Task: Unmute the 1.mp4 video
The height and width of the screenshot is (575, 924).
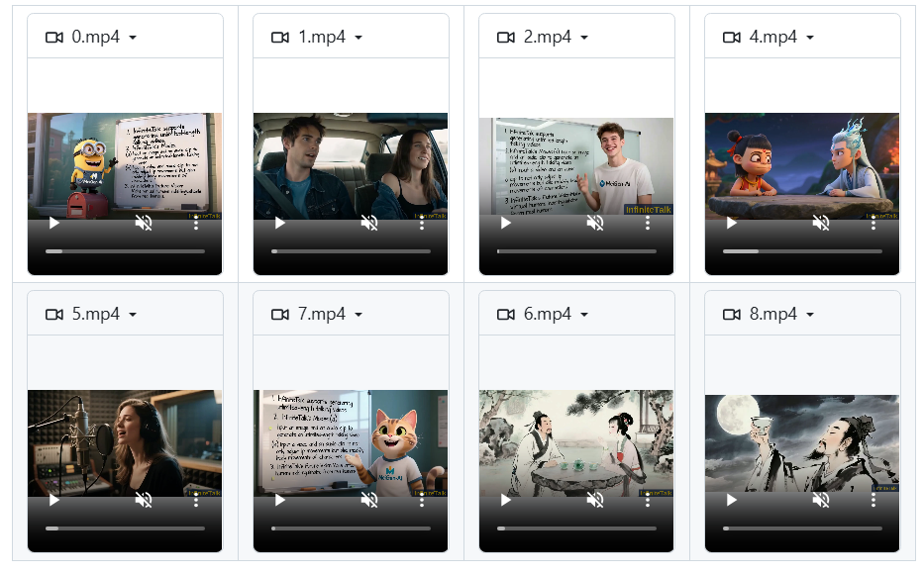Action: coord(369,223)
